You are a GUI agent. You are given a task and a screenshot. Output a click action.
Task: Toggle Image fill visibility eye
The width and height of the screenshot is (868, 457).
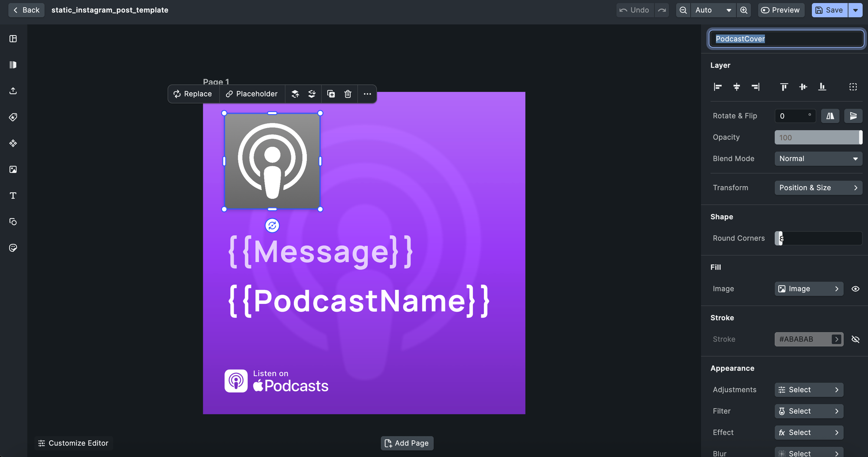click(855, 289)
